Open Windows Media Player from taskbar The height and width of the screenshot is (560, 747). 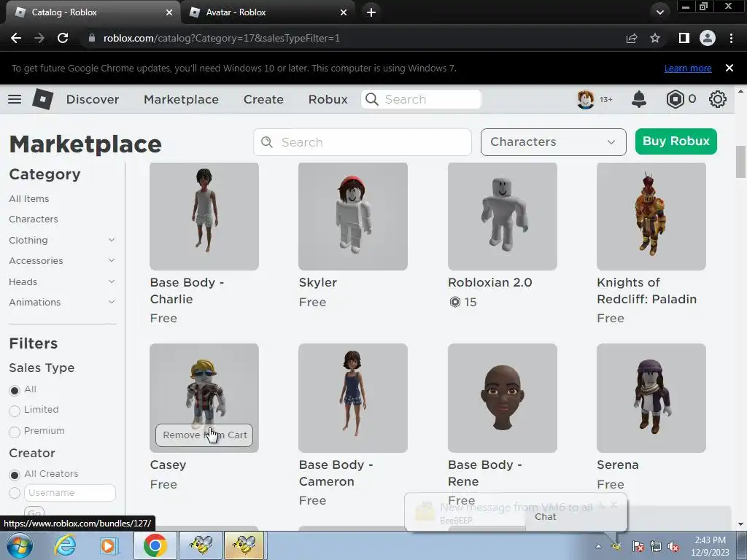108,545
